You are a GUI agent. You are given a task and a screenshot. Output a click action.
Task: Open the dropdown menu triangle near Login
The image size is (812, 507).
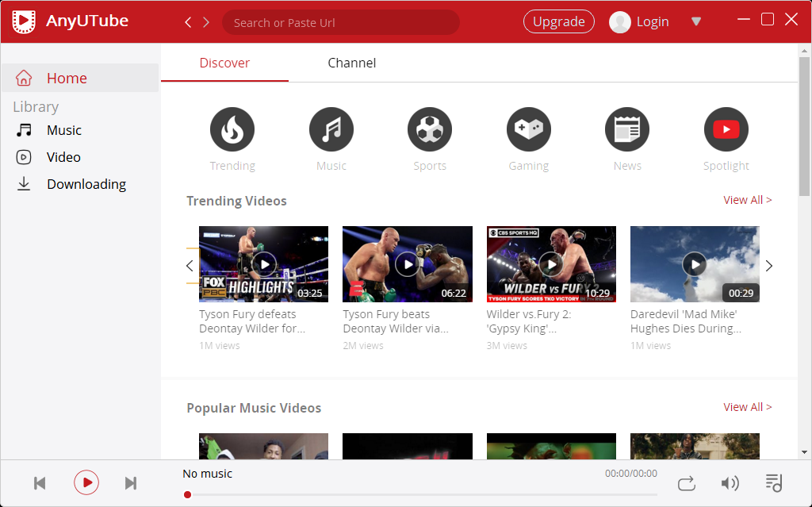696,21
